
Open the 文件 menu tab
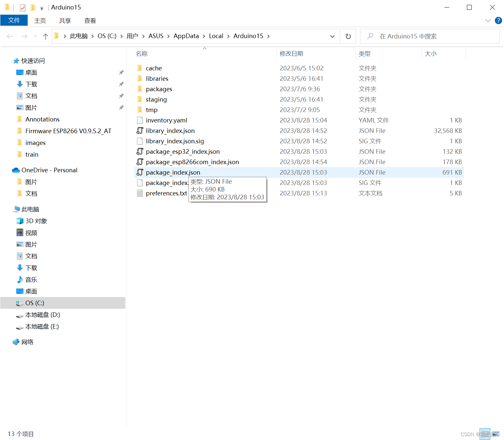14,20
